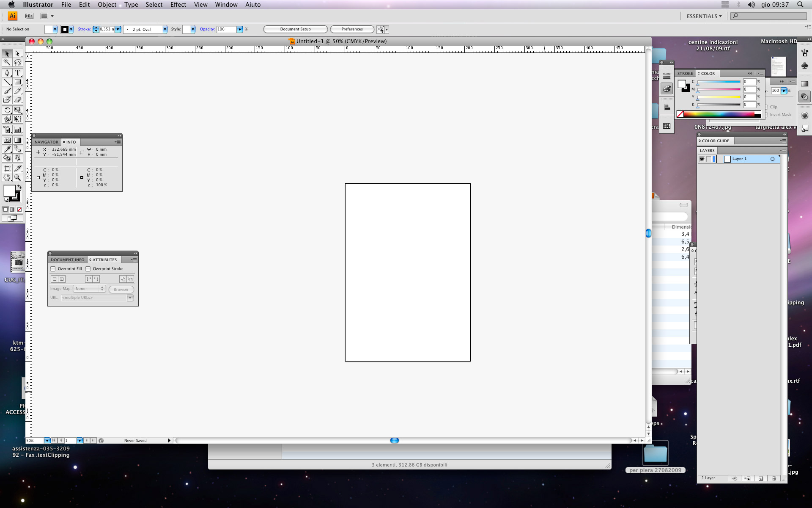The image size is (812, 508).
Task: Switch to the Navigator tab
Action: tap(46, 142)
